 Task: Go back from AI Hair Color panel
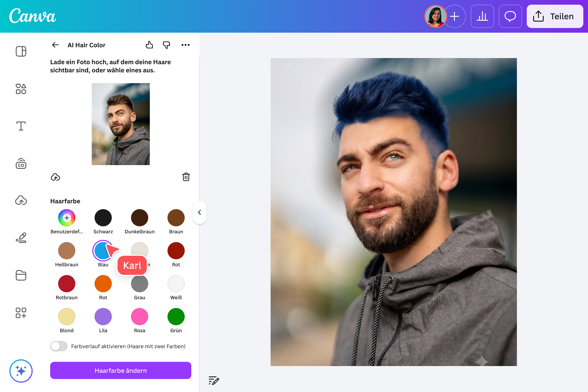point(55,45)
